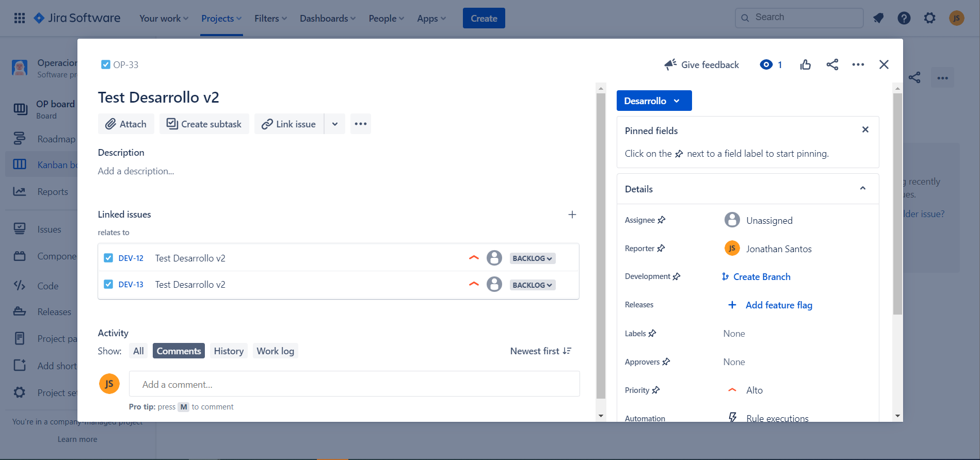This screenshot has height=460, width=980.
Task: Click the Create Branch link
Action: [762, 277]
